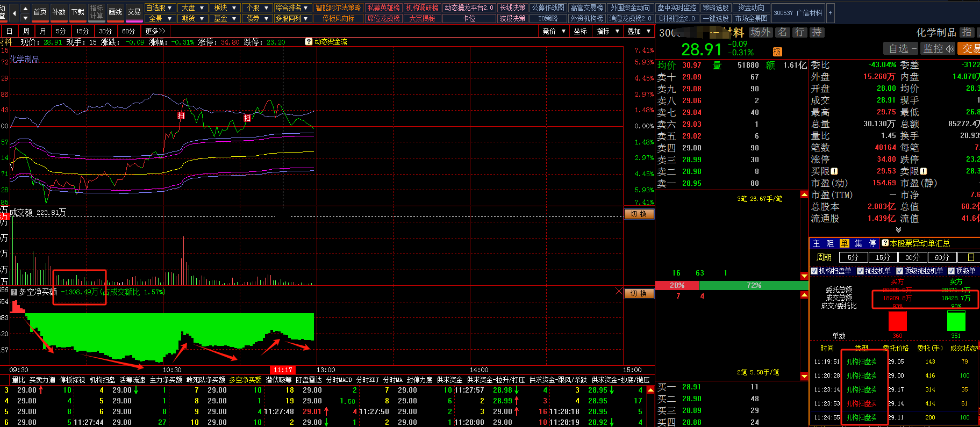Expand the 期货 dropdown
Image resolution: width=980 pixels, height=427 pixels.
coord(193,18)
